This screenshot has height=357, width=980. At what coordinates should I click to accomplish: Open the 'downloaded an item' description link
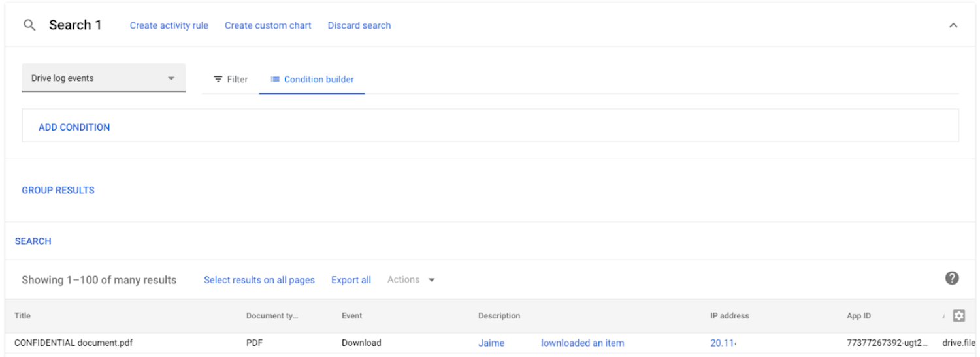581,343
